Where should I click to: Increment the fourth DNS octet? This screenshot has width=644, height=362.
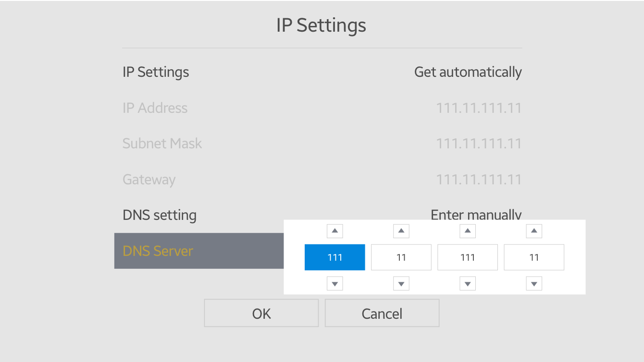(x=534, y=231)
